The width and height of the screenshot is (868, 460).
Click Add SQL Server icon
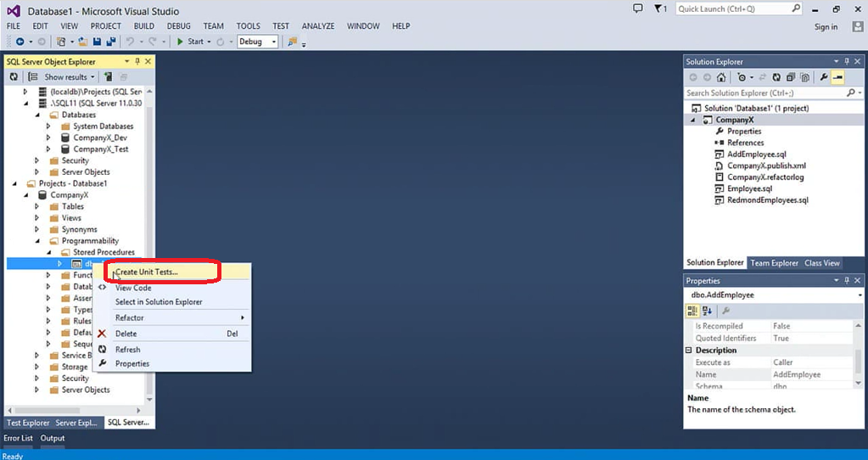[108, 77]
